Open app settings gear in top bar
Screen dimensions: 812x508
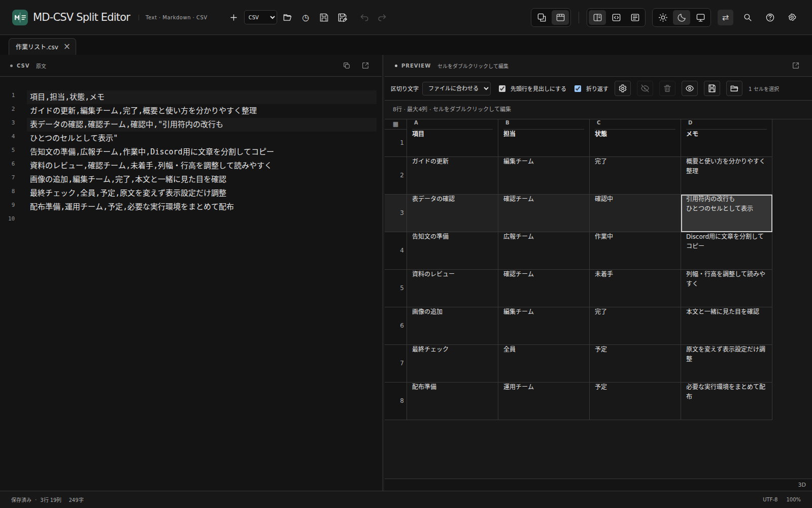point(792,17)
